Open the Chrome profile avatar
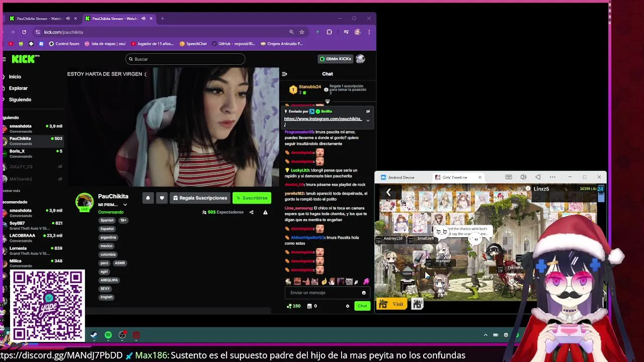Screen dimensions: 644x362 click(x=357, y=32)
